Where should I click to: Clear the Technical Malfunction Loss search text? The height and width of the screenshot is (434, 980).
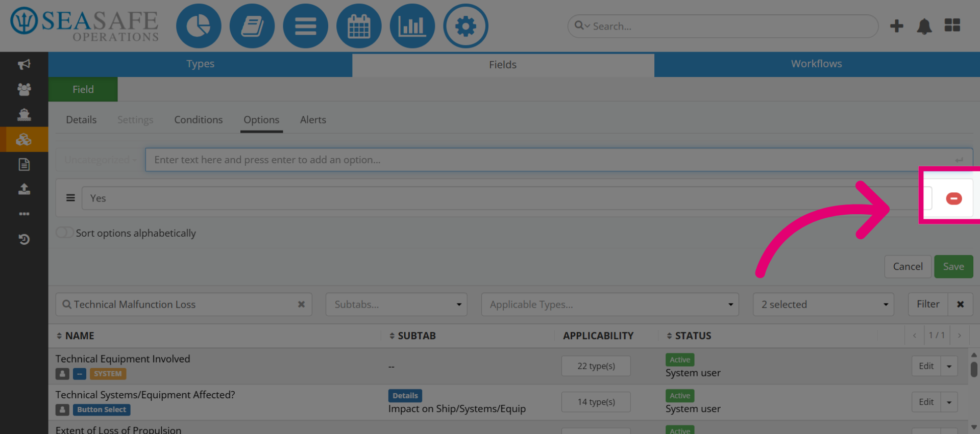pyautogui.click(x=301, y=304)
